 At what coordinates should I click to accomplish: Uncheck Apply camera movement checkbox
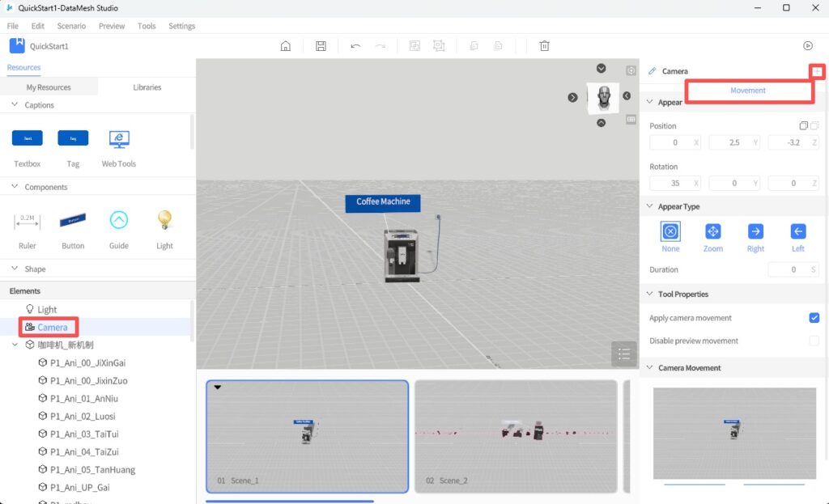pyautogui.click(x=814, y=318)
